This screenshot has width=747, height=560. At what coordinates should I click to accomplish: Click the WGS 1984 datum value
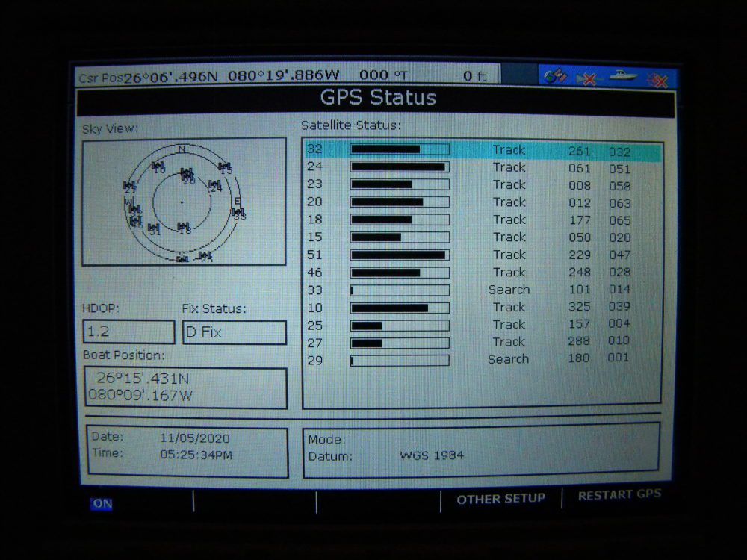pyautogui.click(x=431, y=455)
